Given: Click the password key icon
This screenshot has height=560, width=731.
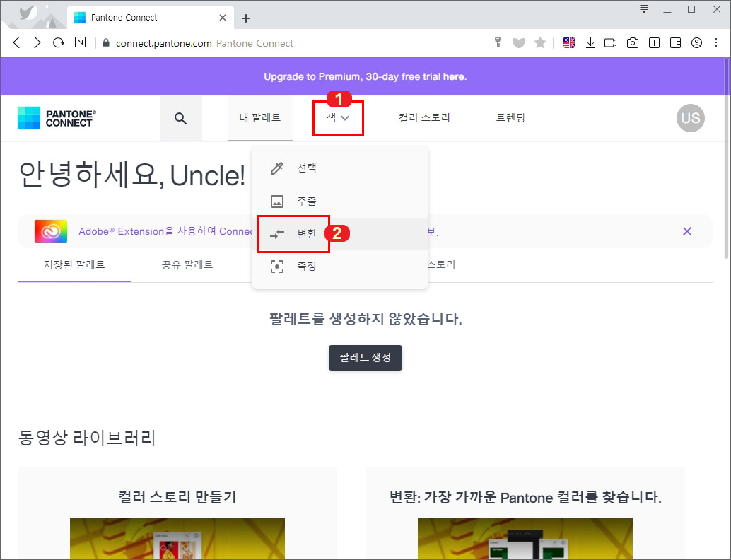Looking at the screenshot, I should [x=498, y=43].
